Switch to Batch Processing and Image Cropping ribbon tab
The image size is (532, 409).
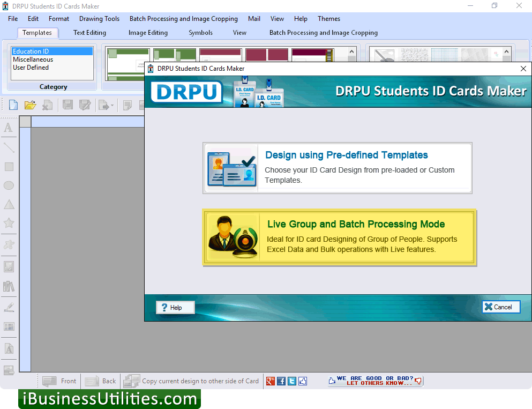coord(324,33)
